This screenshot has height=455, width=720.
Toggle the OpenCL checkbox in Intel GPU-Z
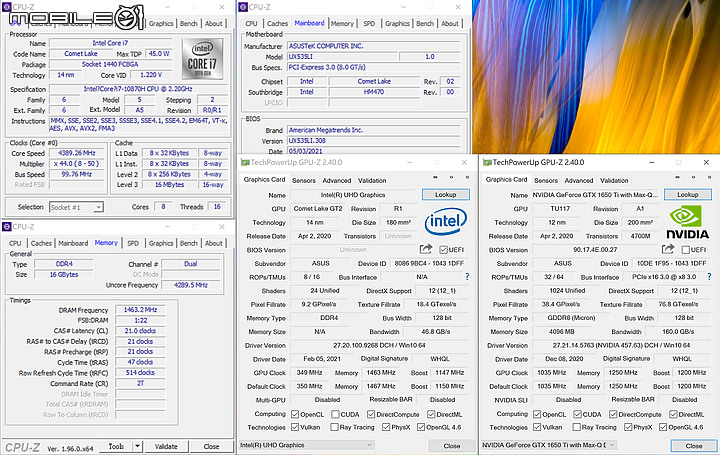coord(295,414)
